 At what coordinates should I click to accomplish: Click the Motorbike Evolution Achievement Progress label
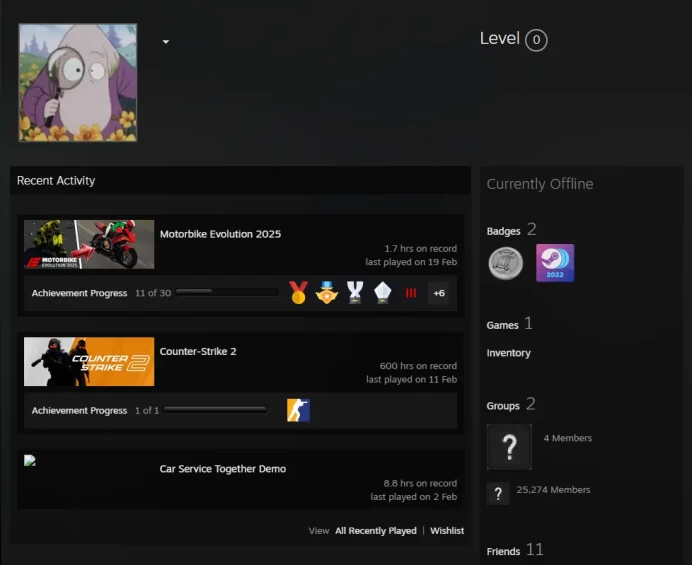[79, 293]
